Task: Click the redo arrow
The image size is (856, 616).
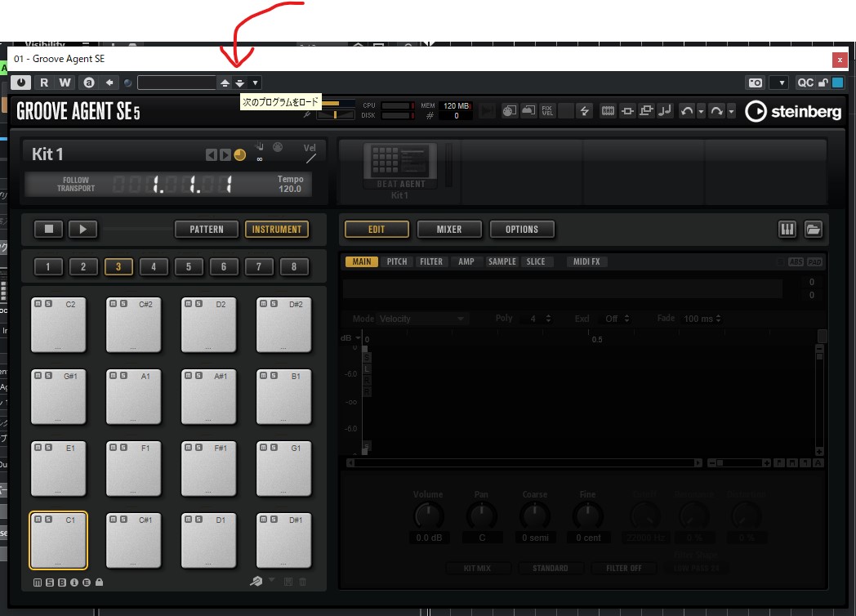Action: [716, 111]
